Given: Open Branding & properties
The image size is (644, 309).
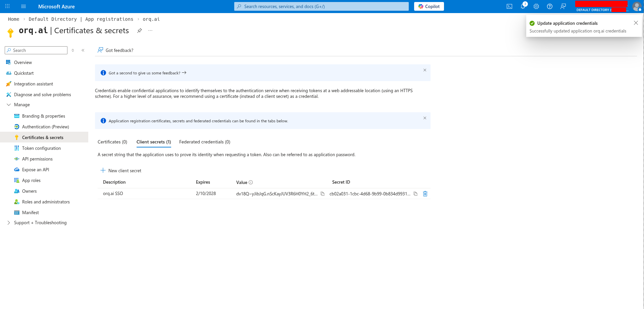Looking at the screenshot, I should (44, 116).
